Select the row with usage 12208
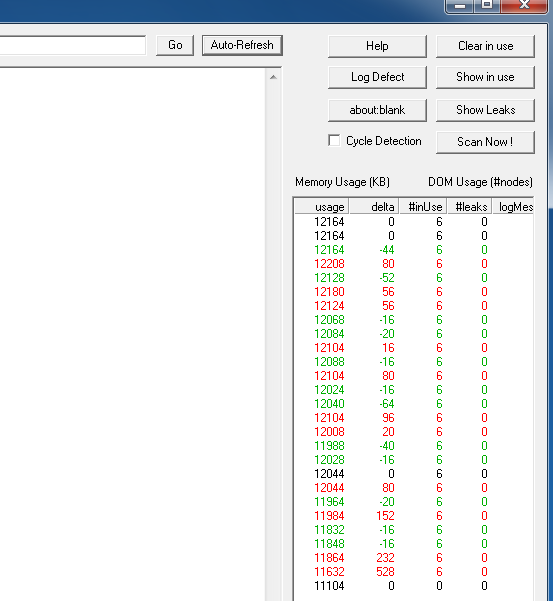Screen dimensions: 553x601 tap(414, 264)
